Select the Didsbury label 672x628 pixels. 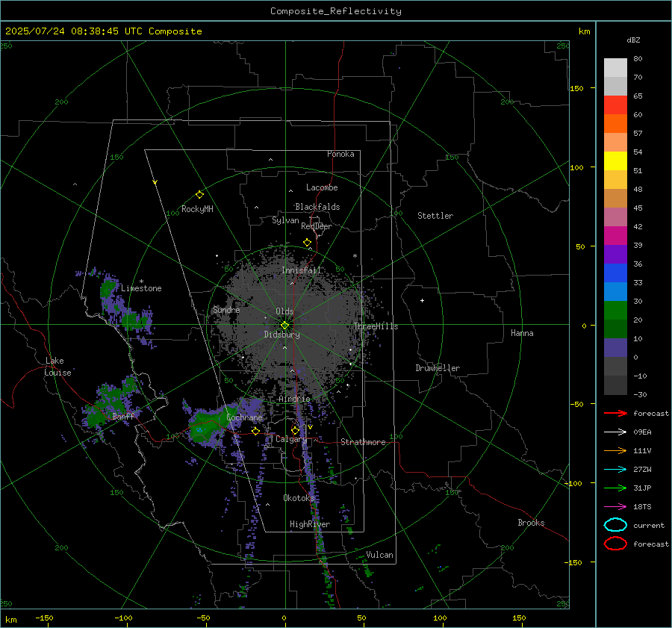[281, 335]
